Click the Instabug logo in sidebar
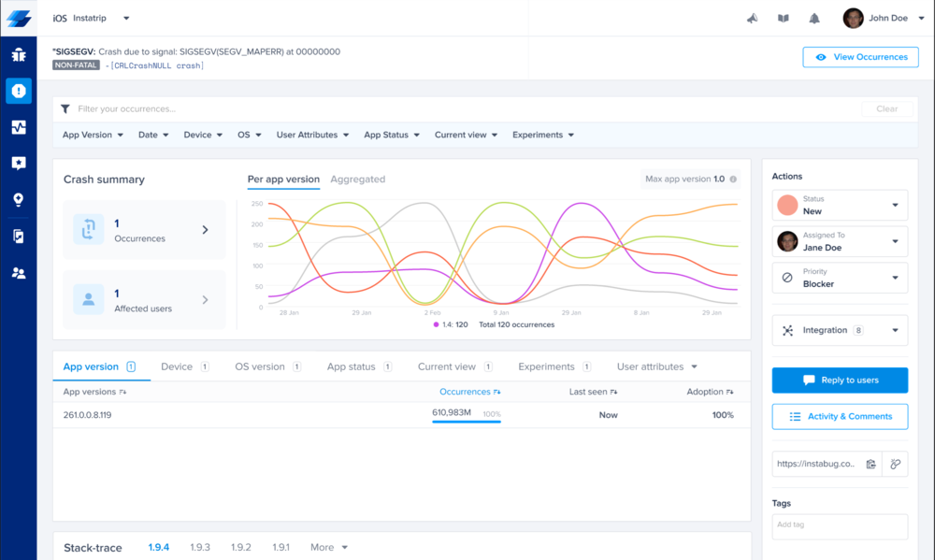 pyautogui.click(x=19, y=19)
